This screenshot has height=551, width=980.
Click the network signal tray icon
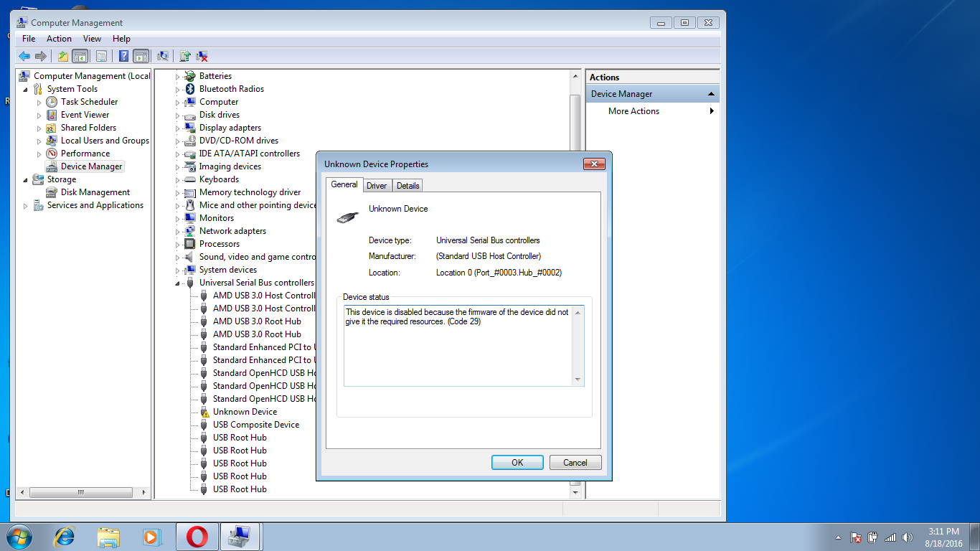[890, 537]
